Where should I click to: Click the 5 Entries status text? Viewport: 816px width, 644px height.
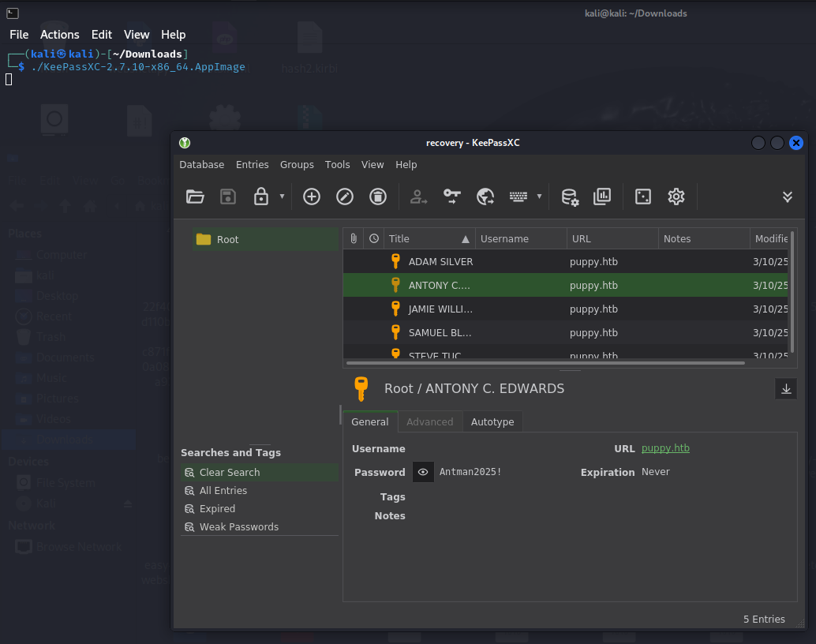[x=764, y=619]
